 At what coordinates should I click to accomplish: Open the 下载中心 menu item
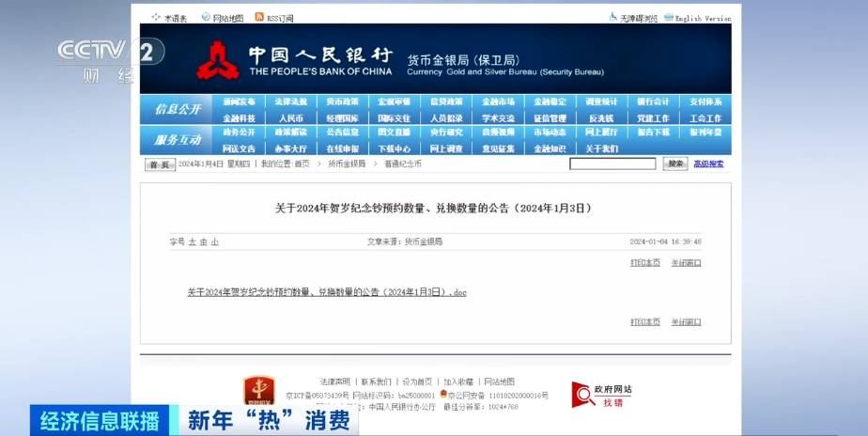pyautogui.click(x=395, y=149)
